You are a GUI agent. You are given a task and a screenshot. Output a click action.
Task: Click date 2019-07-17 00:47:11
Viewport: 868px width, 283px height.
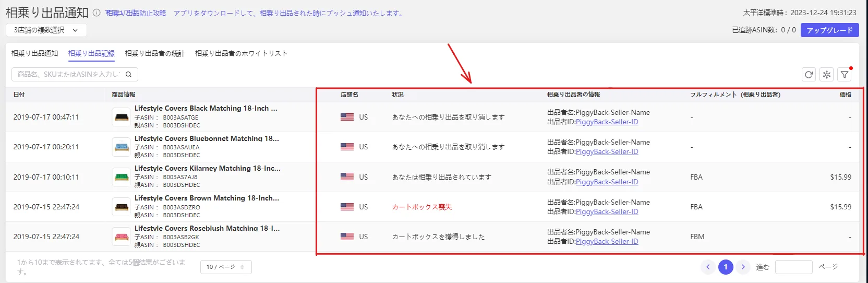pos(46,117)
